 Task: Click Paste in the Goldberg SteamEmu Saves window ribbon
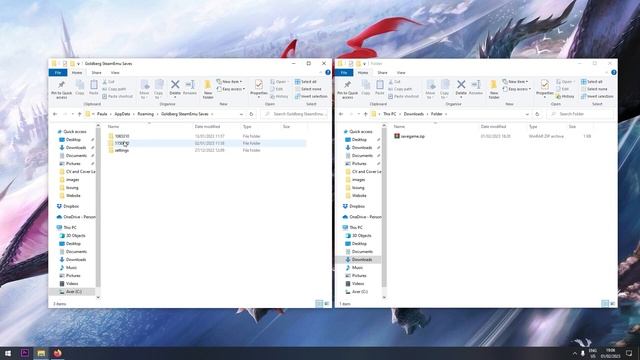[94, 87]
